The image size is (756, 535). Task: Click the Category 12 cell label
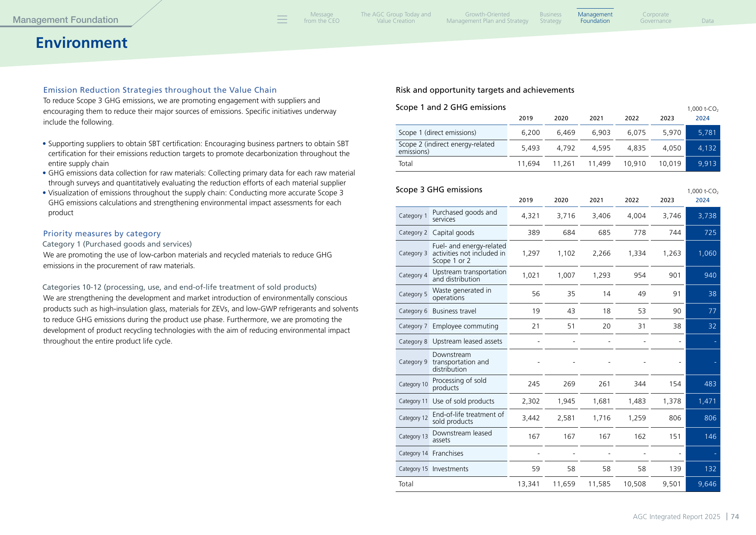(x=413, y=418)
